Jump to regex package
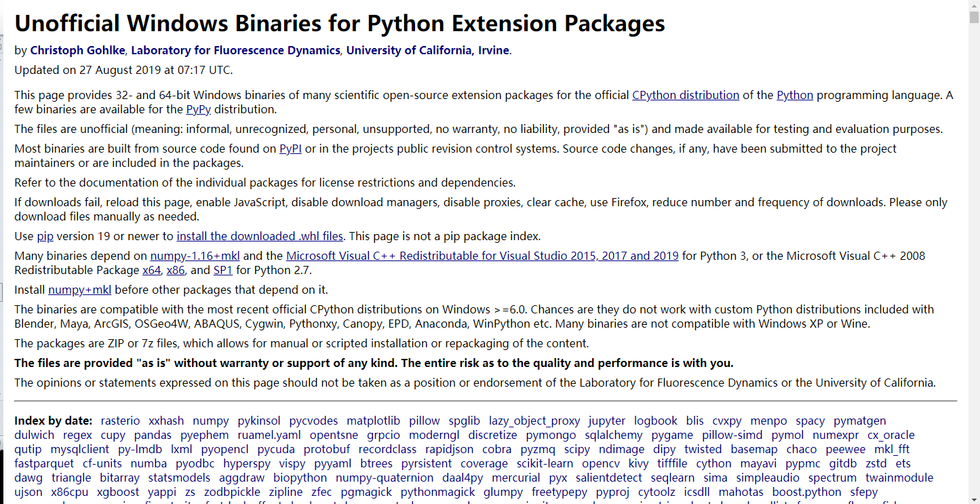 click(77, 435)
